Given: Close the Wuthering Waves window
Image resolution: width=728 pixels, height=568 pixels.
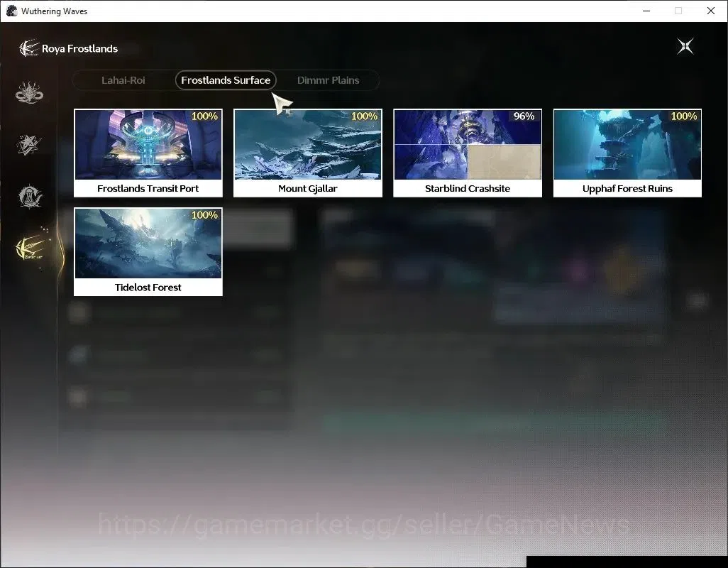Looking at the screenshot, I should coord(711,11).
